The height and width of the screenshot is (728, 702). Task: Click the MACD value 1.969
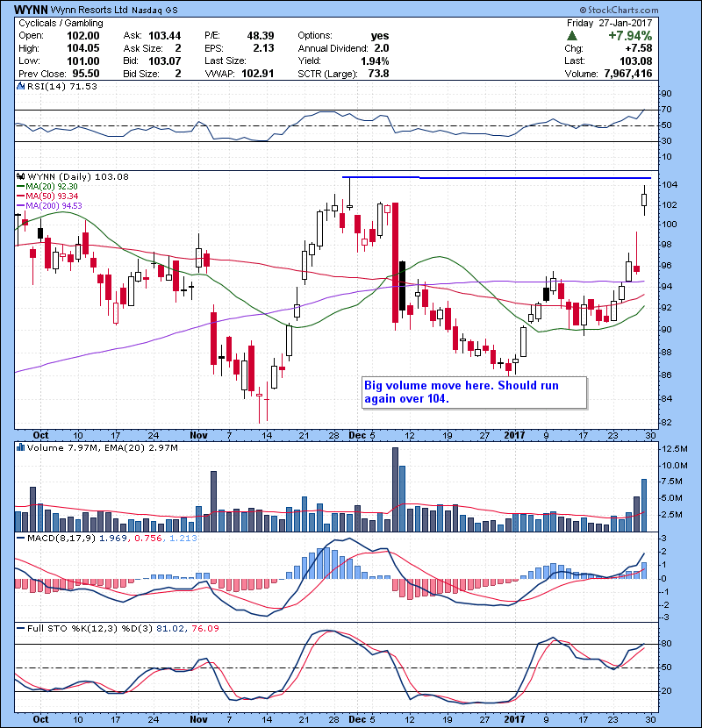coord(113,539)
